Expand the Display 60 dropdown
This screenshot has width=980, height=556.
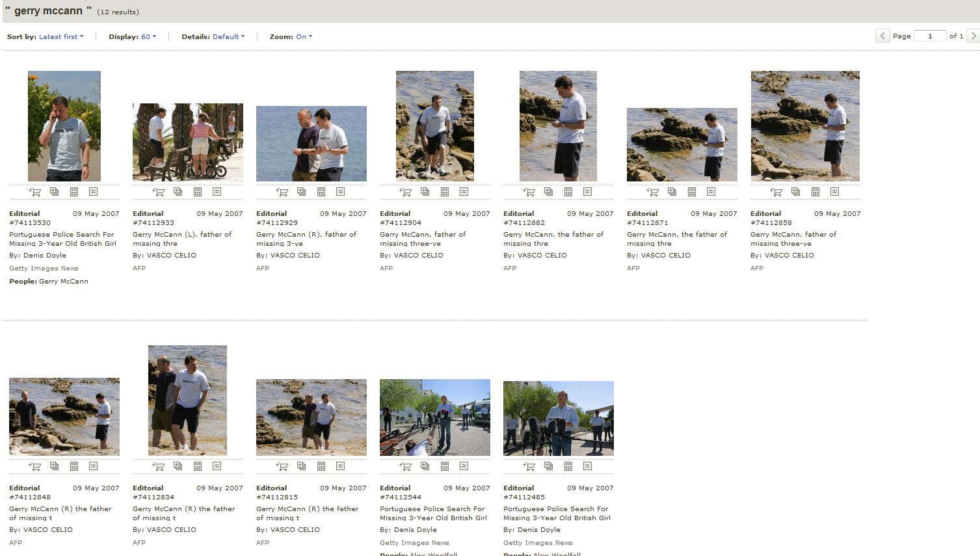click(148, 37)
